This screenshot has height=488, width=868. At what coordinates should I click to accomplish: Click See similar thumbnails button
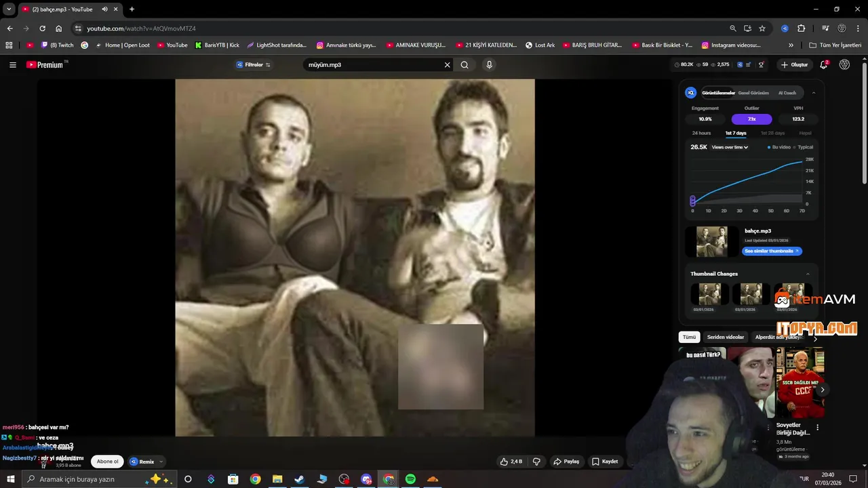coord(772,251)
